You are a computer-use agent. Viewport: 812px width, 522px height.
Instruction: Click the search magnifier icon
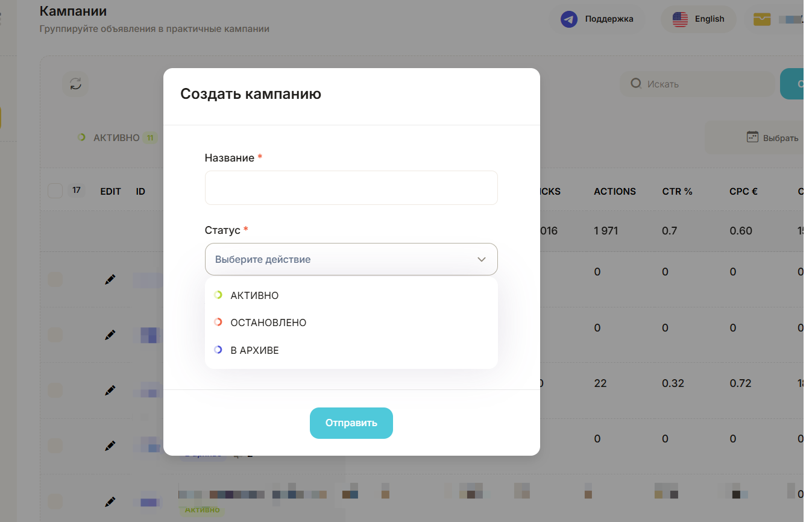[x=635, y=84]
